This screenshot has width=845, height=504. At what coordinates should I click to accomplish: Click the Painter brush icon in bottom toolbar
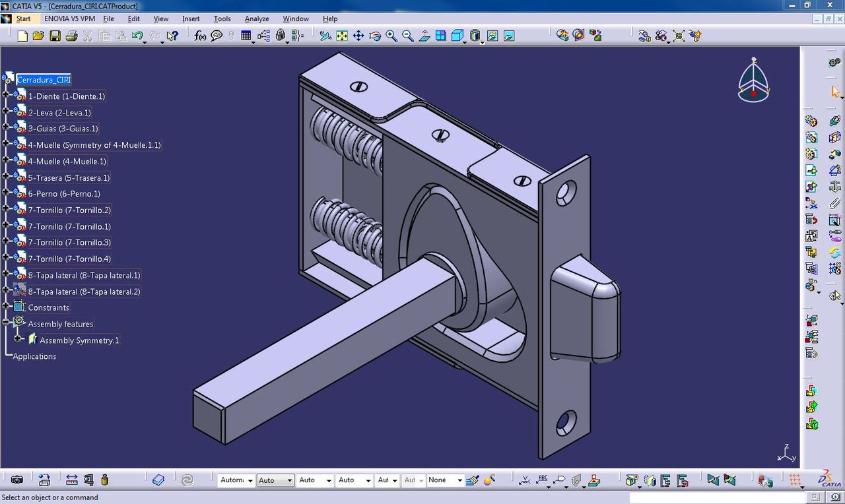pos(472,480)
